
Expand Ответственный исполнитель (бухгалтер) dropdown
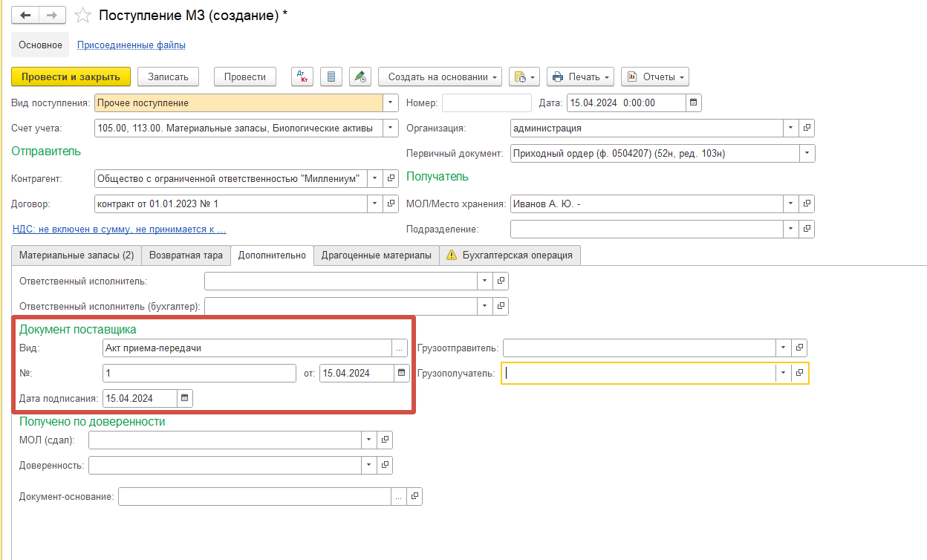486,306
